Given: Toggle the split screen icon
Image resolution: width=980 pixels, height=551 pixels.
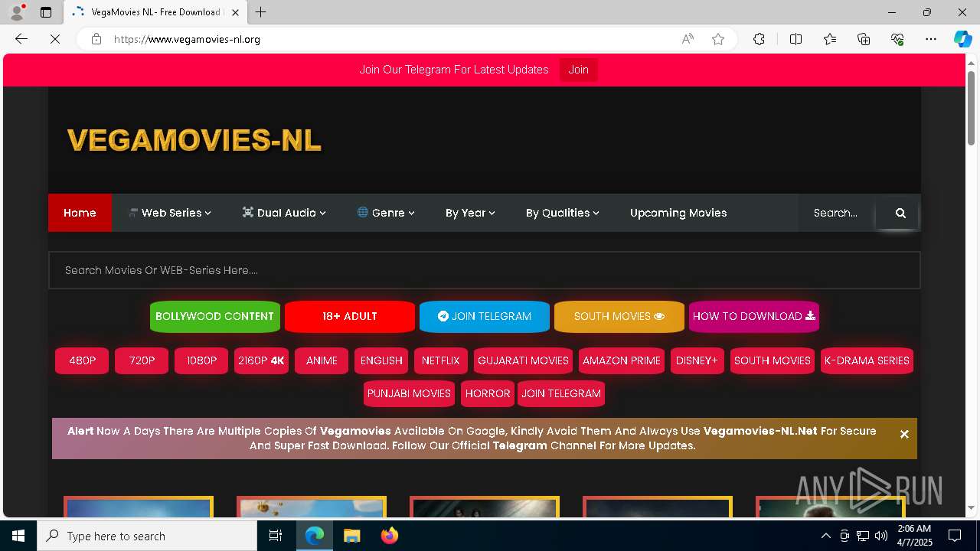Looking at the screenshot, I should click(x=795, y=39).
